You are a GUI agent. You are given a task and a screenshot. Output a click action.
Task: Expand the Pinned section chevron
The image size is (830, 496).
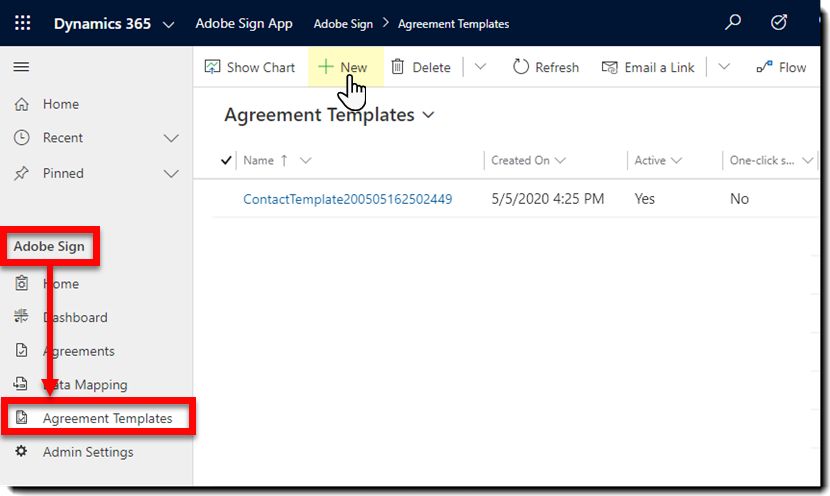(171, 174)
